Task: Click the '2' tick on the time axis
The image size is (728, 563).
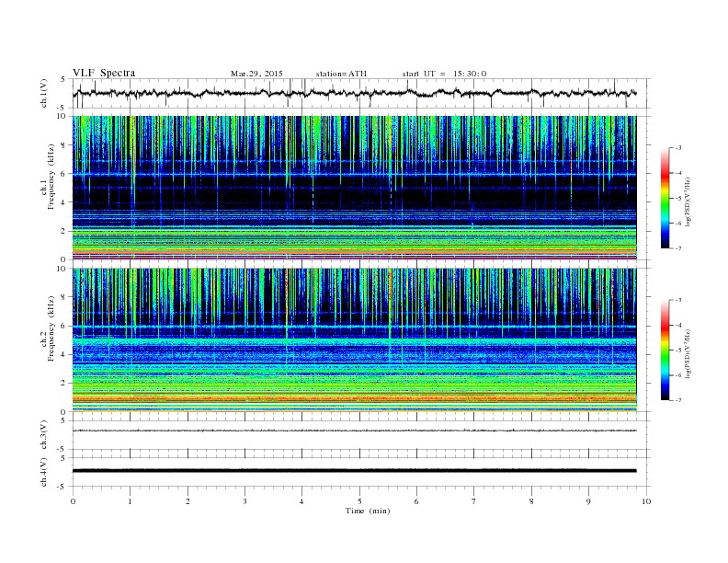Action: (188, 501)
